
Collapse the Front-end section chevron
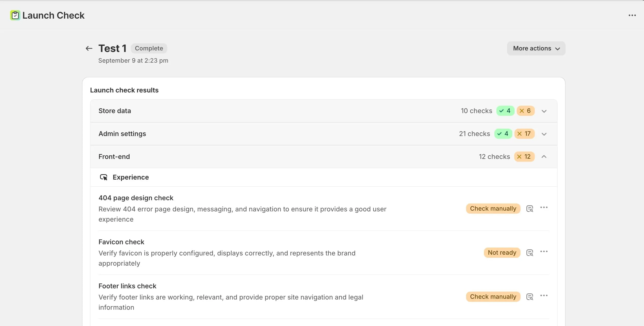coord(544,157)
